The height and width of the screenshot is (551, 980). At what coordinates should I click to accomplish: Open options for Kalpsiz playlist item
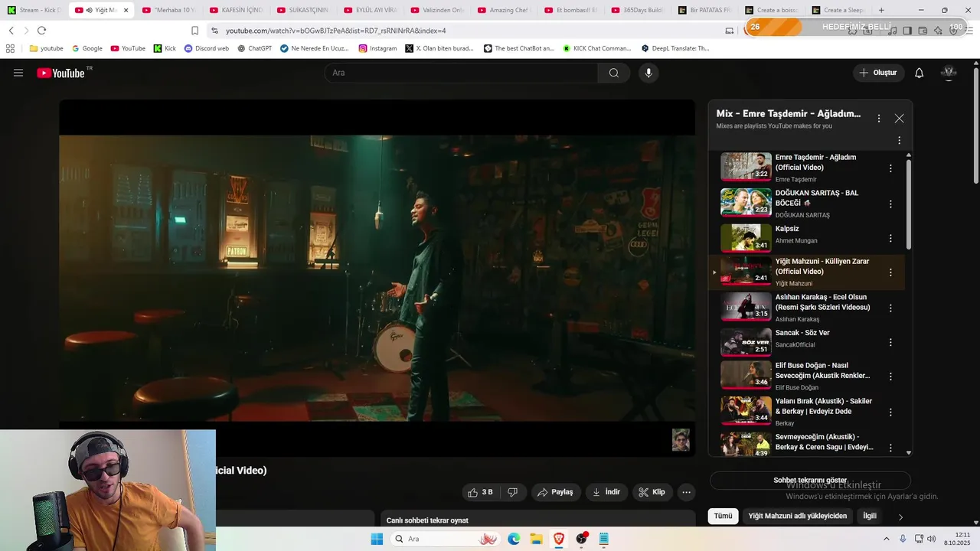coord(890,238)
